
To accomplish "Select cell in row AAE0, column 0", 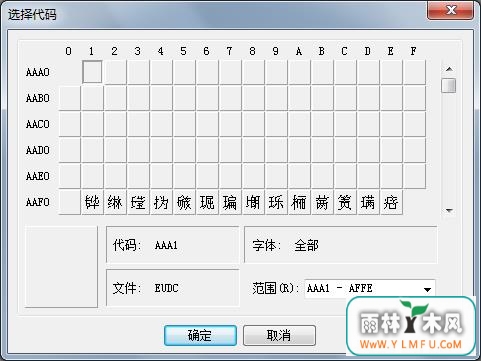I will (x=69, y=176).
